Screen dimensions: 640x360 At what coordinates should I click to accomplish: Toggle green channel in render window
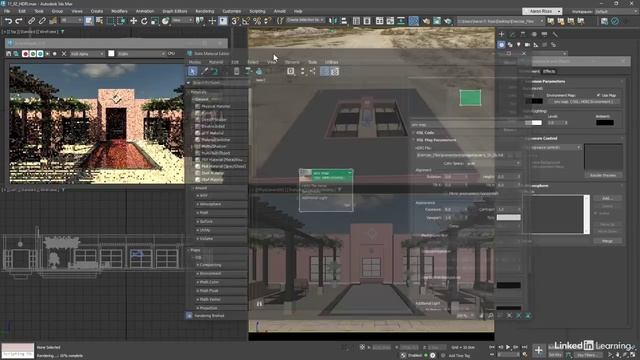click(x=33, y=54)
